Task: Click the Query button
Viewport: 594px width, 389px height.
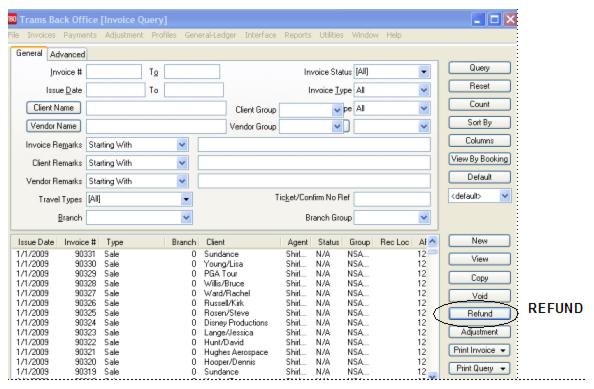Action: click(x=479, y=68)
